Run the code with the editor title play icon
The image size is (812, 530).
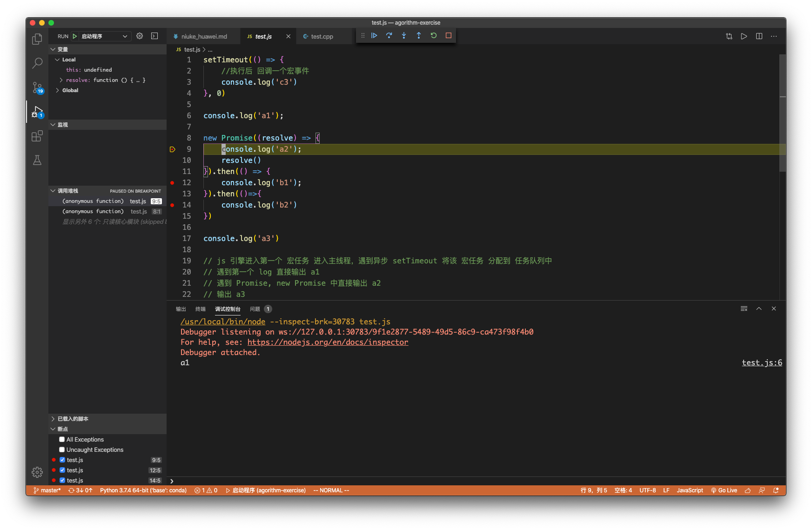pos(744,36)
